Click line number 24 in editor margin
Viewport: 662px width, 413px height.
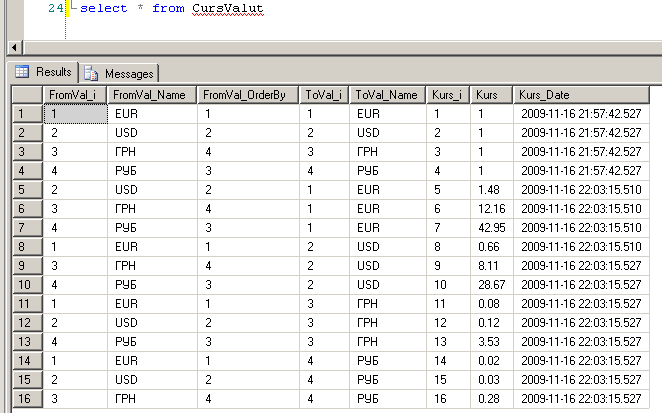(56, 8)
